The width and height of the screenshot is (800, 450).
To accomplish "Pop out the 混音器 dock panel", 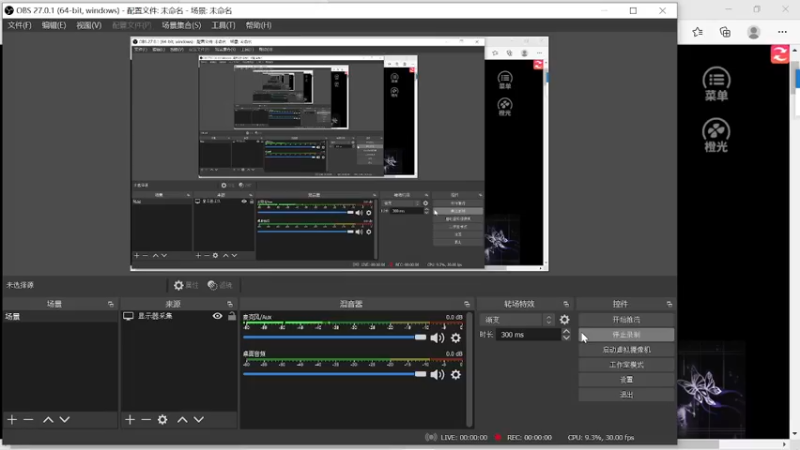I will click(467, 304).
